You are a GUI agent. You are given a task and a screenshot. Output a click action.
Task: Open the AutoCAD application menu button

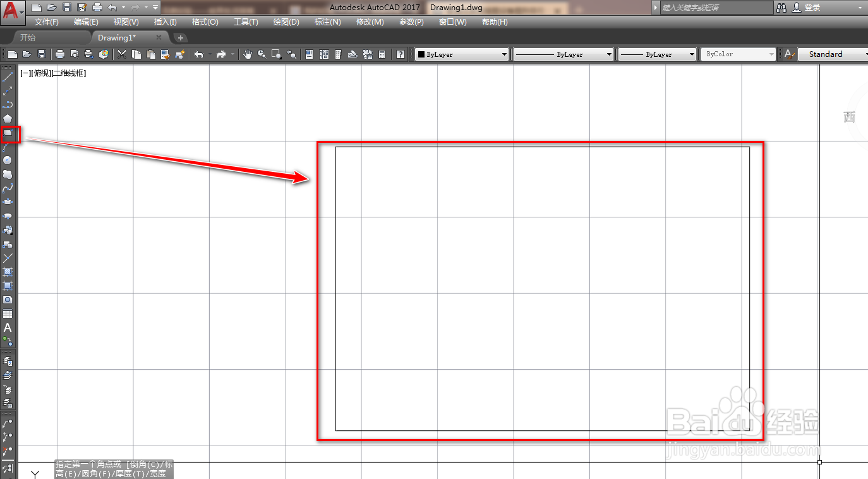(x=13, y=11)
